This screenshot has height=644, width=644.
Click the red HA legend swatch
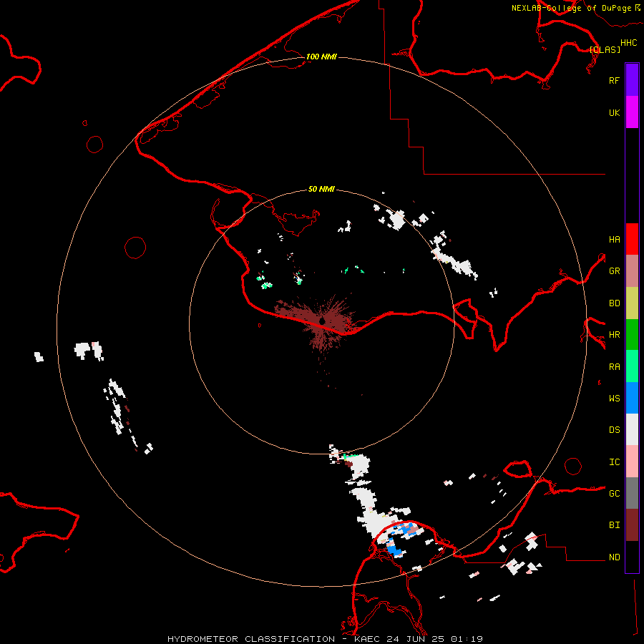(x=632, y=239)
